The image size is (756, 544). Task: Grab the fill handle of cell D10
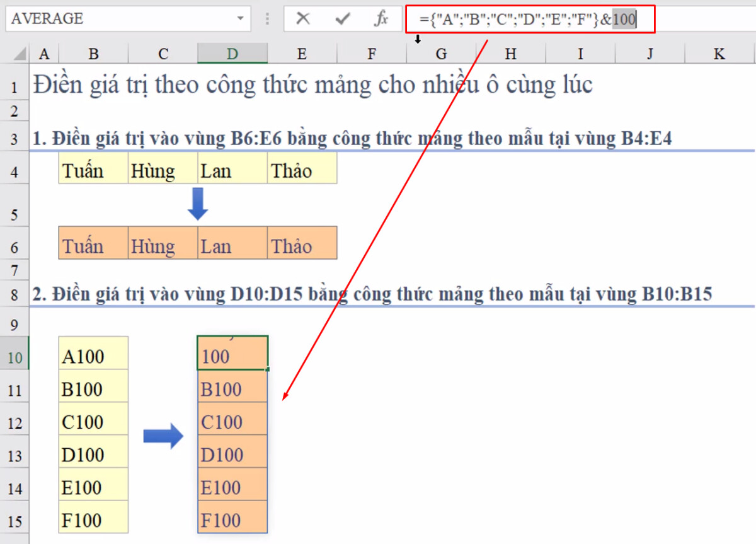[x=268, y=369]
